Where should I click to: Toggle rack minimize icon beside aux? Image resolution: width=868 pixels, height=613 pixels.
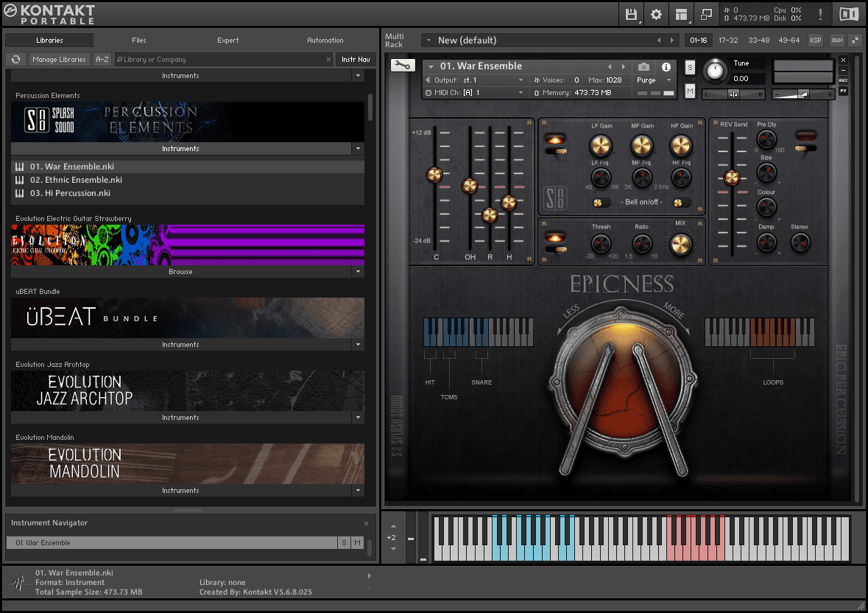point(855,40)
